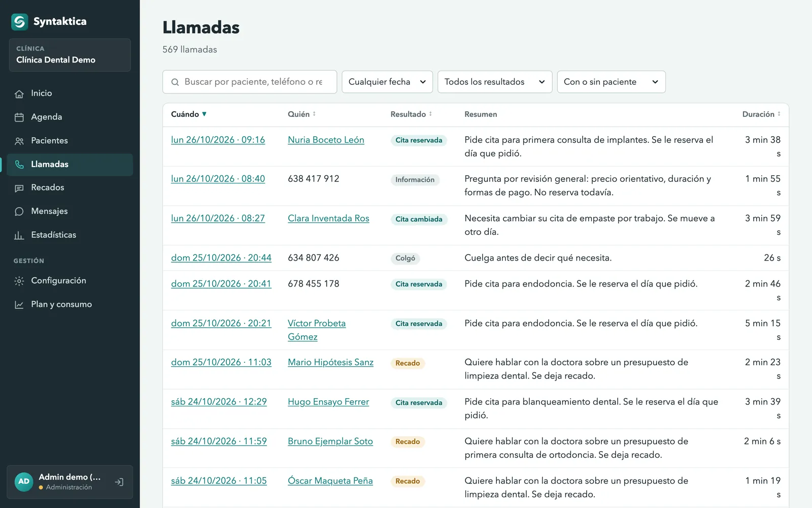
Task: Click the Colgó result badge
Action: pyautogui.click(x=405, y=259)
